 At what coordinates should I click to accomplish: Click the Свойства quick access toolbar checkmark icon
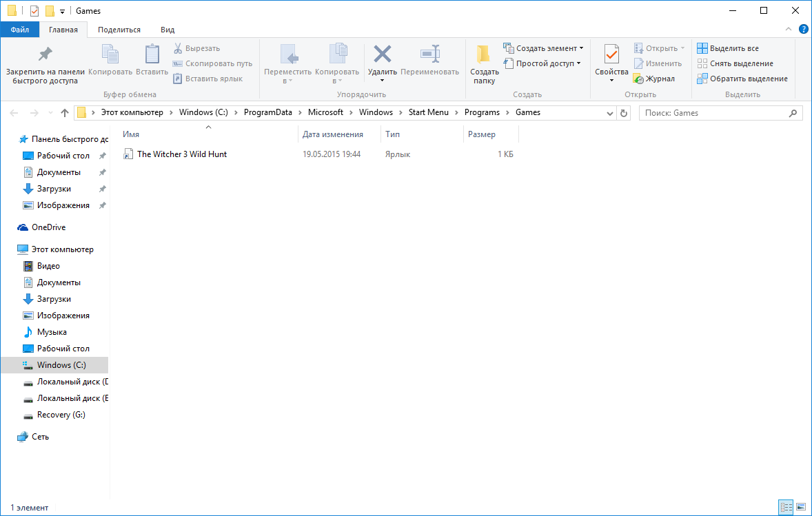[x=34, y=10]
